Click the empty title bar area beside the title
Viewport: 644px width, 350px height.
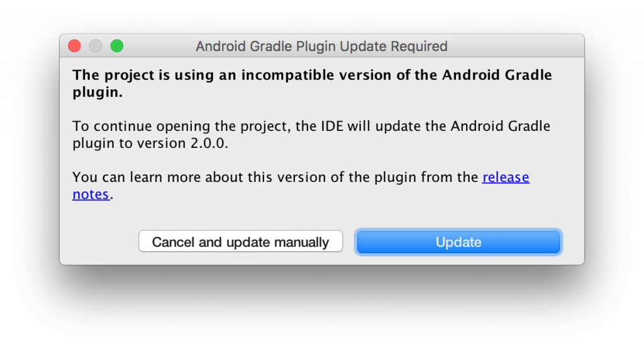click(x=513, y=46)
